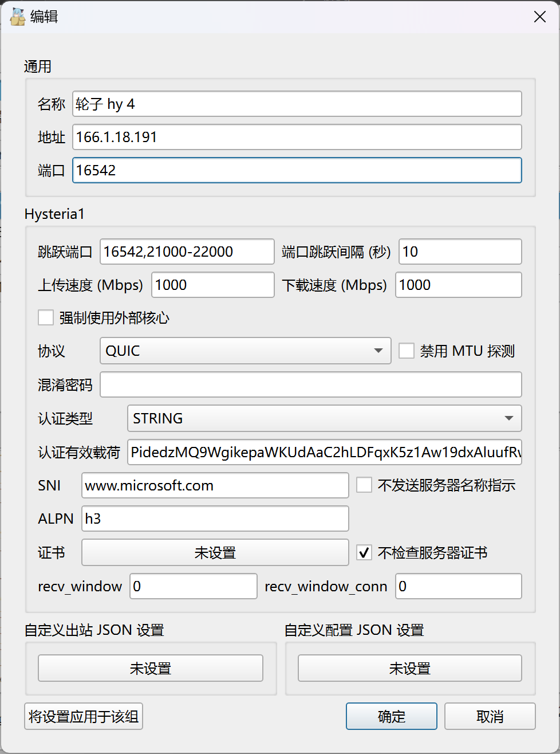Click 将设置应用于该组 button

[84, 716]
